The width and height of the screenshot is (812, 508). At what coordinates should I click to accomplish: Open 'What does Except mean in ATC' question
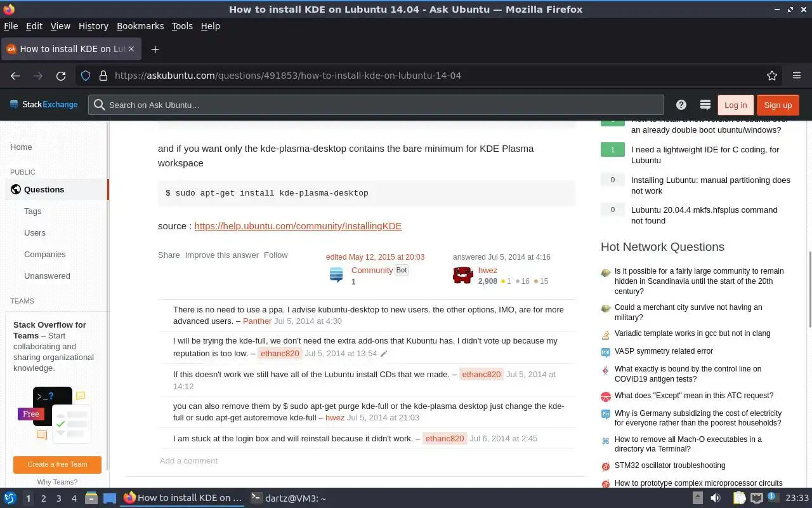pyautogui.click(x=694, y=396)
